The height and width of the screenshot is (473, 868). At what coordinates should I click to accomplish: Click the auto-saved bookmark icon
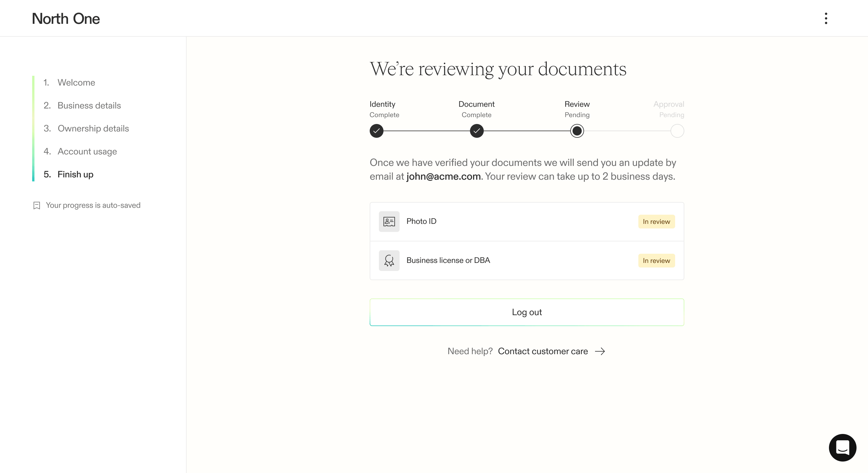pyautogui.click(x=37, y=206)
